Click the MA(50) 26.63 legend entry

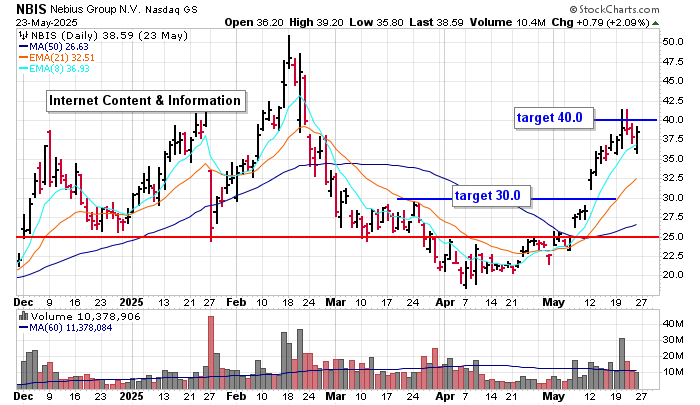coord(54,47)
